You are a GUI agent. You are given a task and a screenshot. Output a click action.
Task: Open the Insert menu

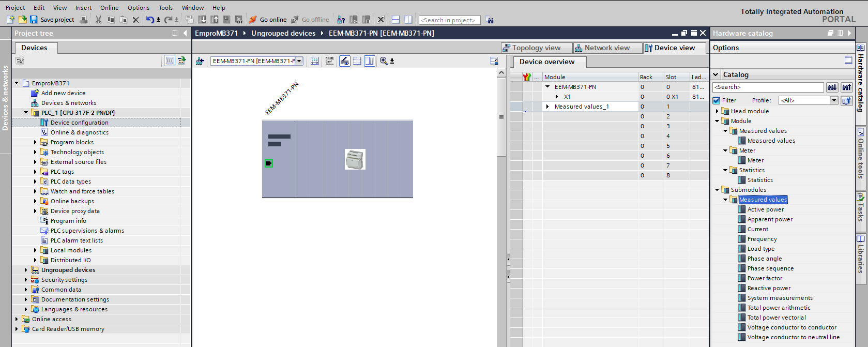(x=83, y=8)
